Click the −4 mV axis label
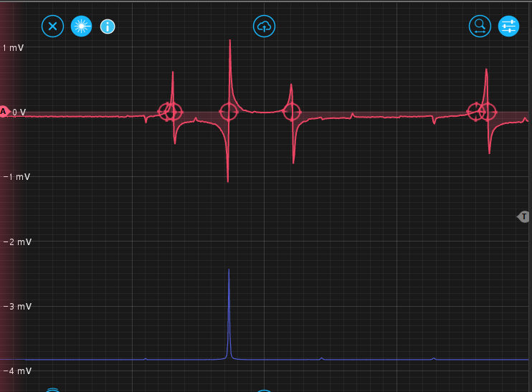 click(17, 371)
